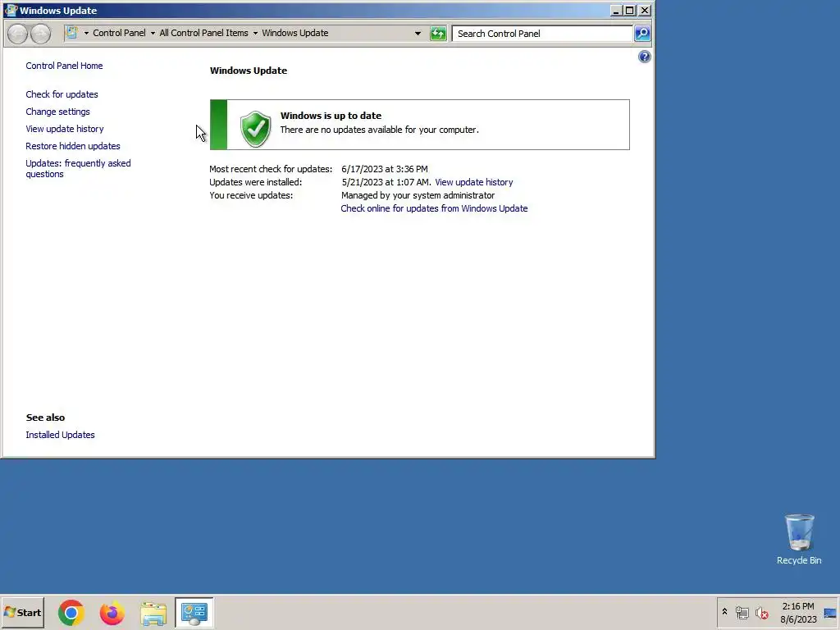Image resolution: width=840 pixels, height=630 pixels.
Task: Click Windows Update breadcrumb
Action: pyautogui.click(x=295, y=33)
